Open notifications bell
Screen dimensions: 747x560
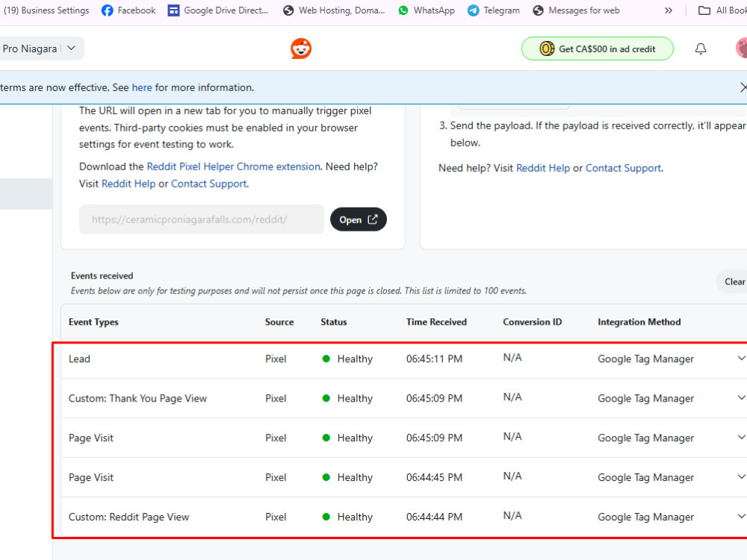coord(701,49)
